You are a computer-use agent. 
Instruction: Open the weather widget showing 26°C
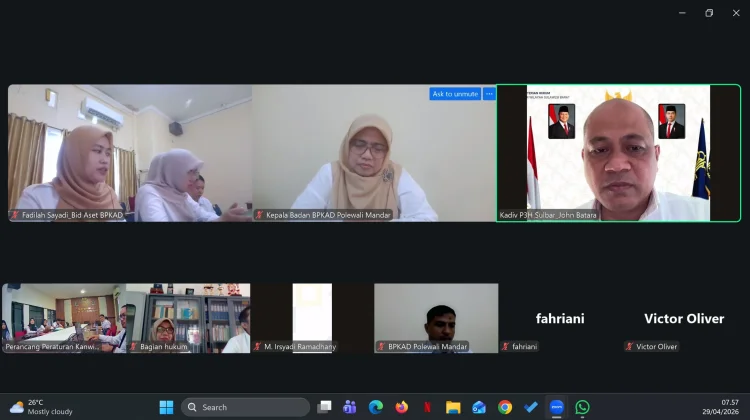41,407
